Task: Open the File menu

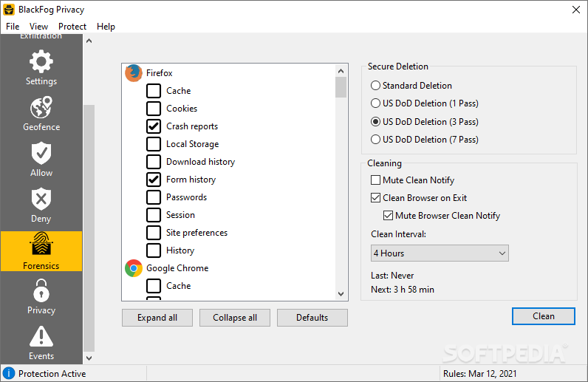Action: tap(13, 27)
